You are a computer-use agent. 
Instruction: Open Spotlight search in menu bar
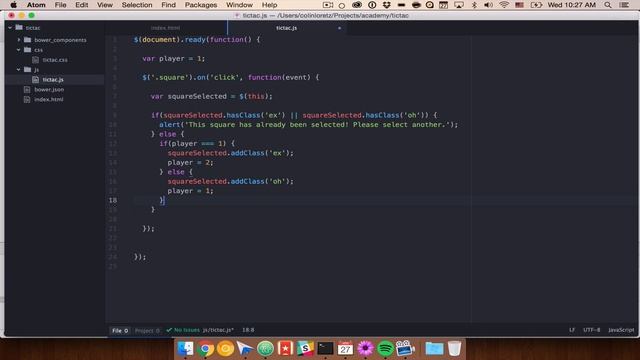click(x=608, y=5)
